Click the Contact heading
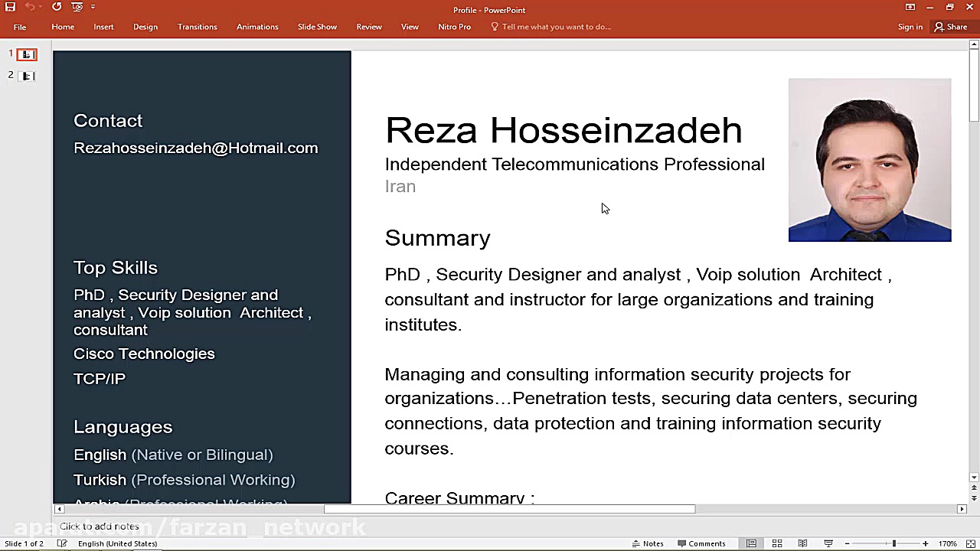980x551 pixels. tap(108, 120)
